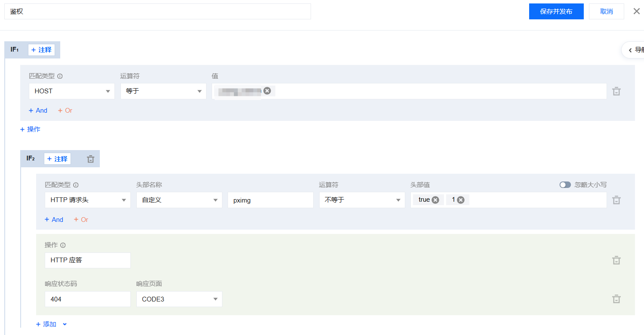This screenshot has height=335, width=644.
Task: Delete the HOST condition row via trash icon
Action: pyautogui.click(x=616, y=91)
